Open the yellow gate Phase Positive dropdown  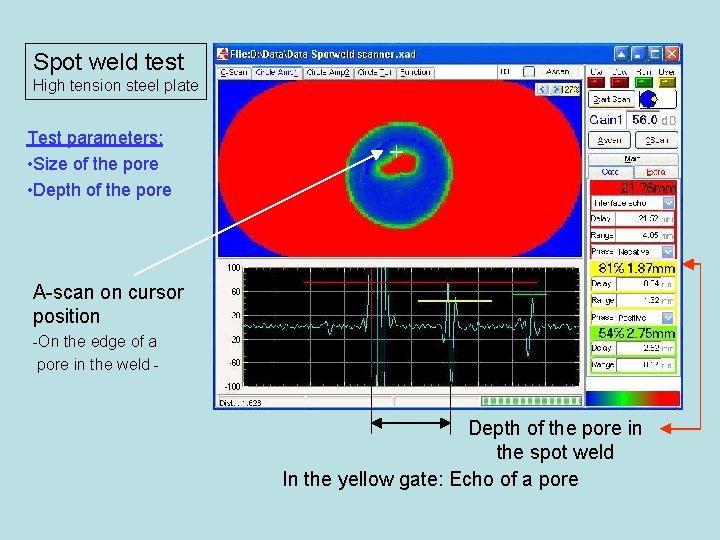[x=668, y=317]
